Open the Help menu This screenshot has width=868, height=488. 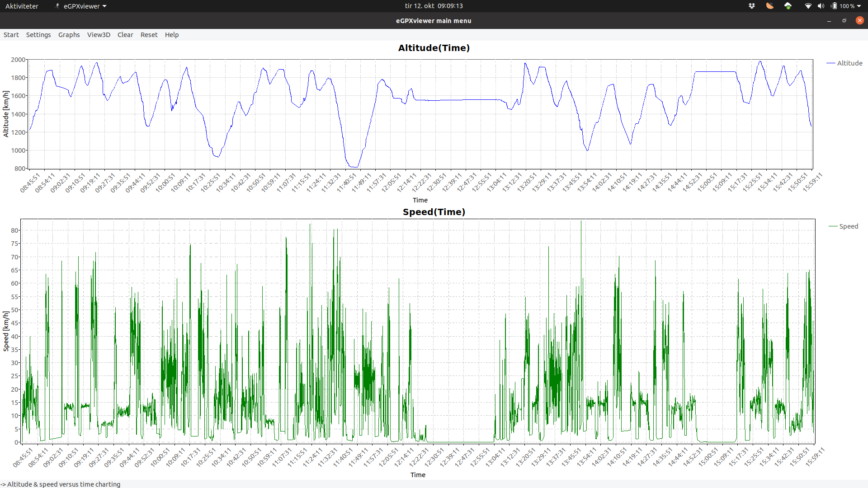[x=172, y=35]
